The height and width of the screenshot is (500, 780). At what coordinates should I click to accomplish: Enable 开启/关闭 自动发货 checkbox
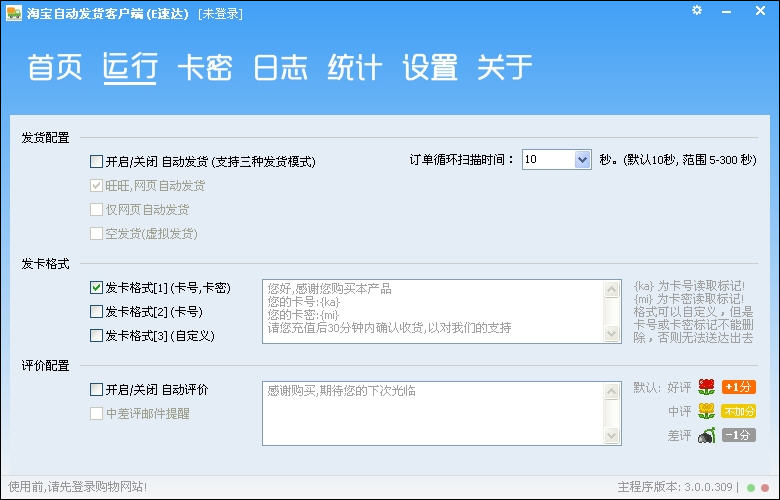96,161
